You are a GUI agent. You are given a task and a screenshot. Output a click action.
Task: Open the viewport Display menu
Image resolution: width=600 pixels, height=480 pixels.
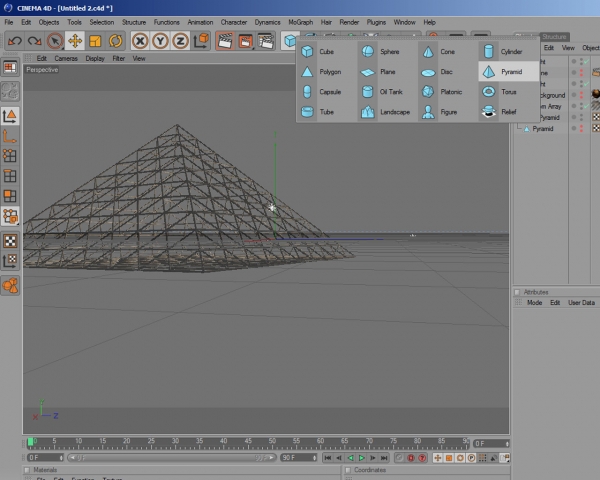tap(95, 59)
